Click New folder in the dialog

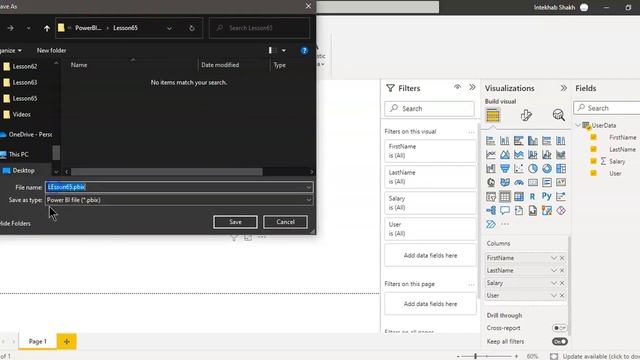(51, 50)
